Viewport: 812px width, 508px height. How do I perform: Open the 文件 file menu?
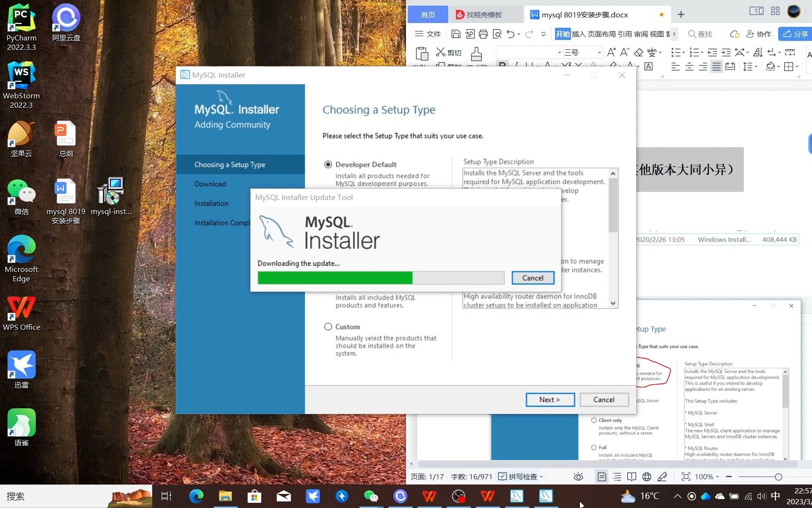coord(428,34)
